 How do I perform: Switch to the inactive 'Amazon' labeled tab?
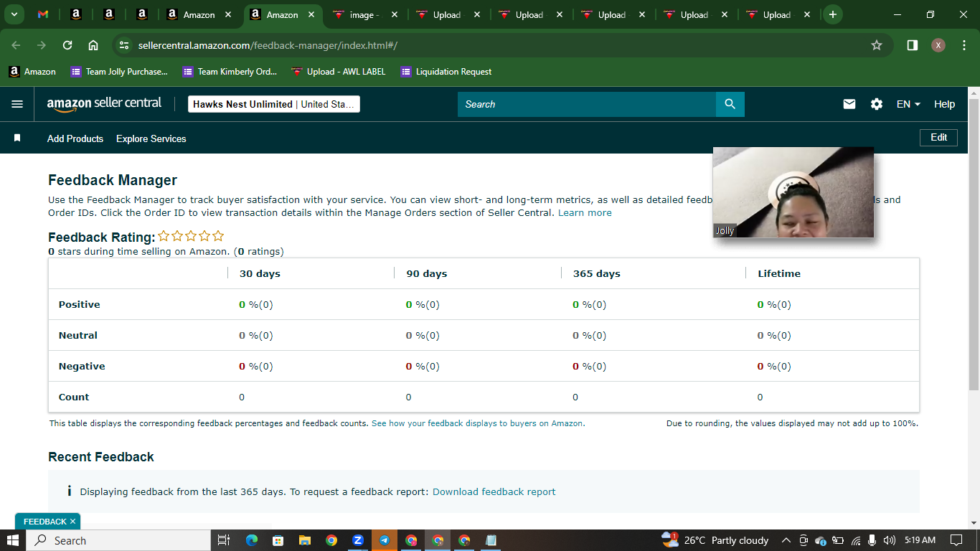tap(199, 14)
